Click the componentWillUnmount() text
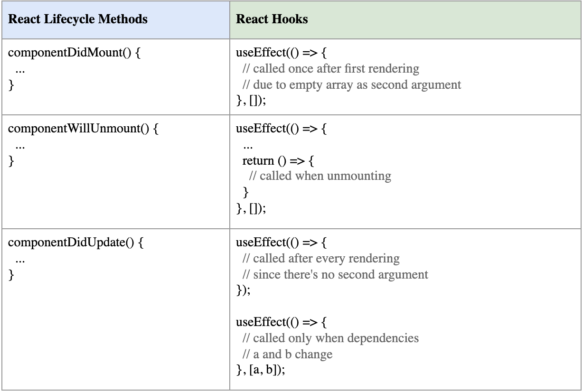The width and height of the screenshot is (583, 392). (84, 129)
